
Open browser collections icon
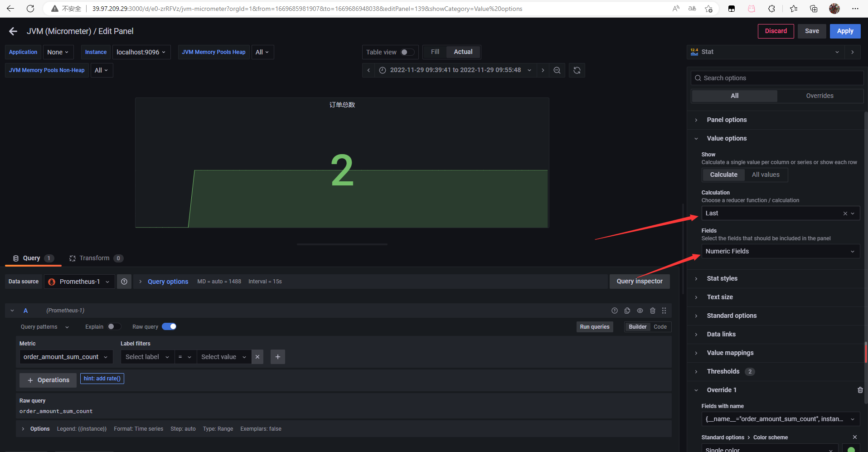point(814,9)
